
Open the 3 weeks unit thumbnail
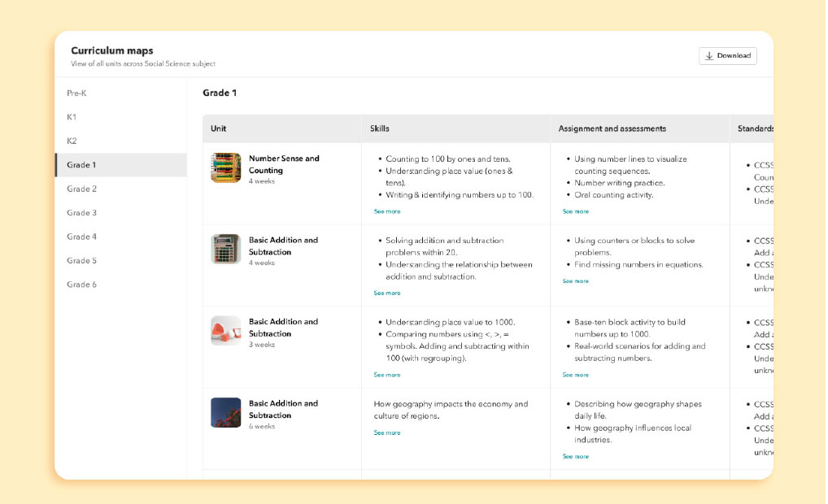point(225,331)
